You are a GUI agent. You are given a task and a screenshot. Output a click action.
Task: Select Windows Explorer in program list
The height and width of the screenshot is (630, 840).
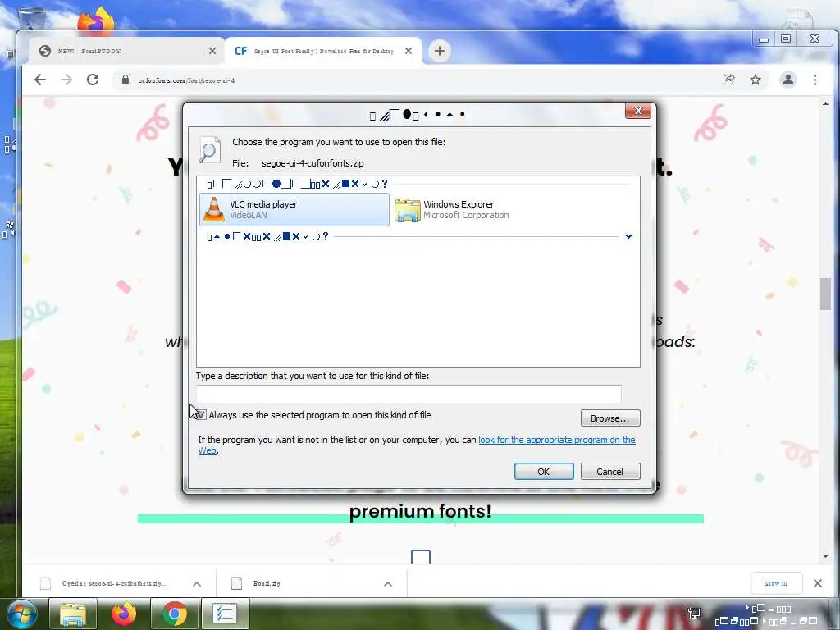[x=453, y=209]
